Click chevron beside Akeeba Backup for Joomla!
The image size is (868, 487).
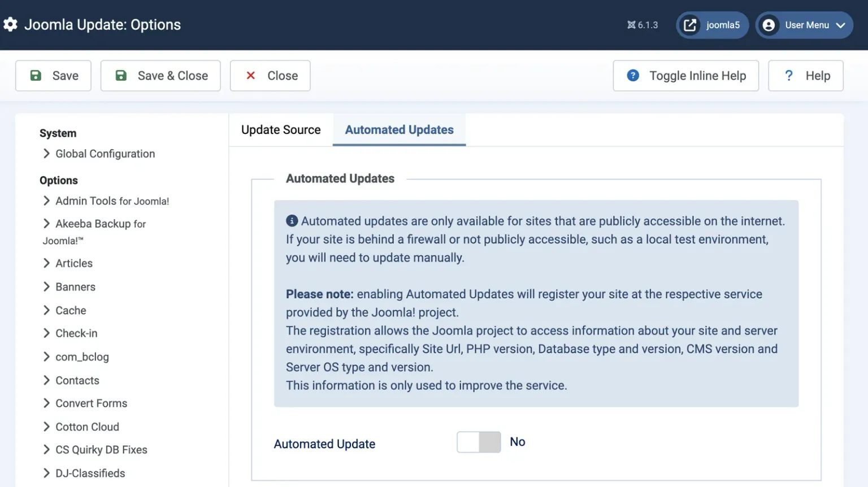point(46,223)
